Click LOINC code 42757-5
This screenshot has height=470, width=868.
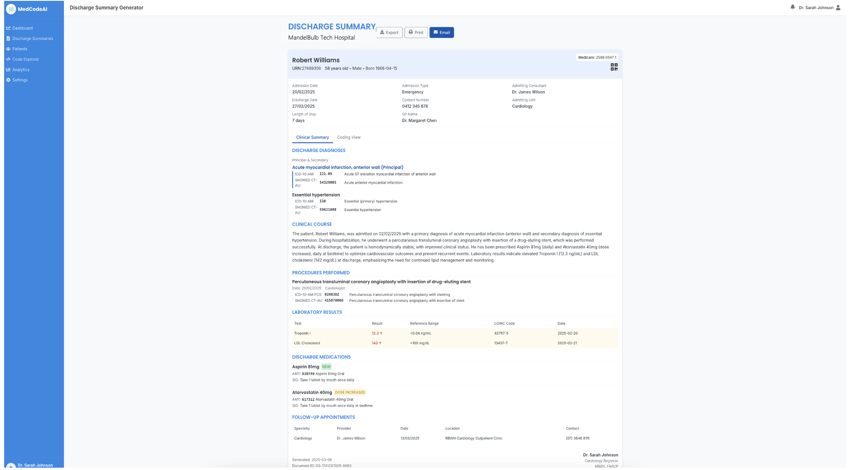click(x=501, y=333)
